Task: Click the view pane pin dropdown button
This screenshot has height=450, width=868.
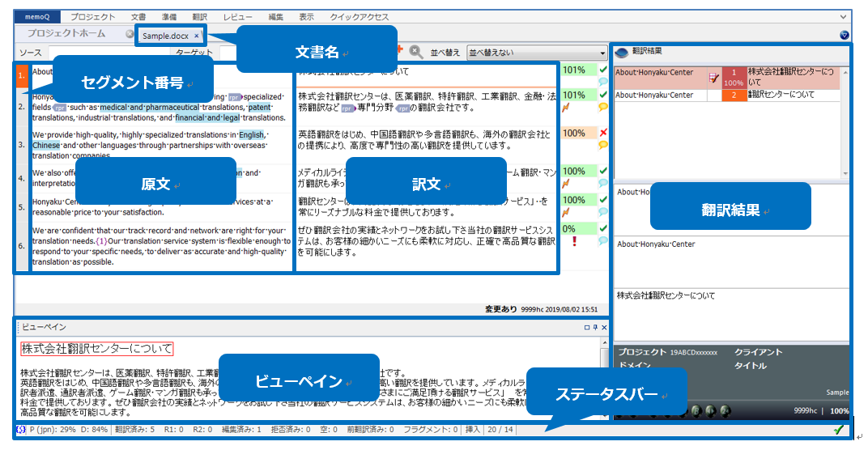Action: pos(595,327)
